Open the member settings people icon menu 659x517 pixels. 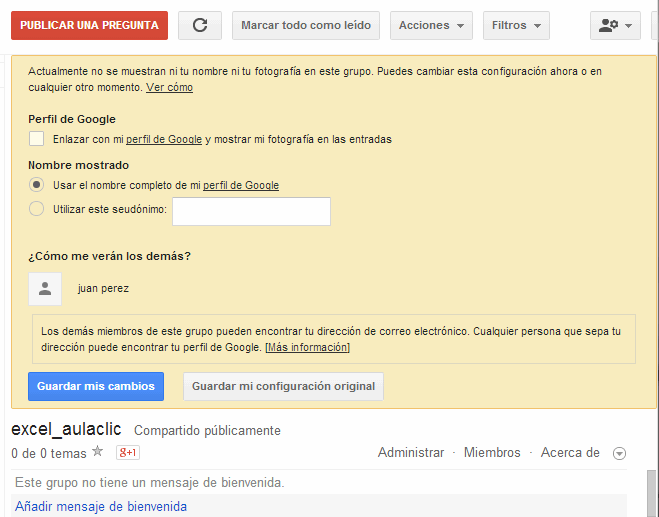615,25
